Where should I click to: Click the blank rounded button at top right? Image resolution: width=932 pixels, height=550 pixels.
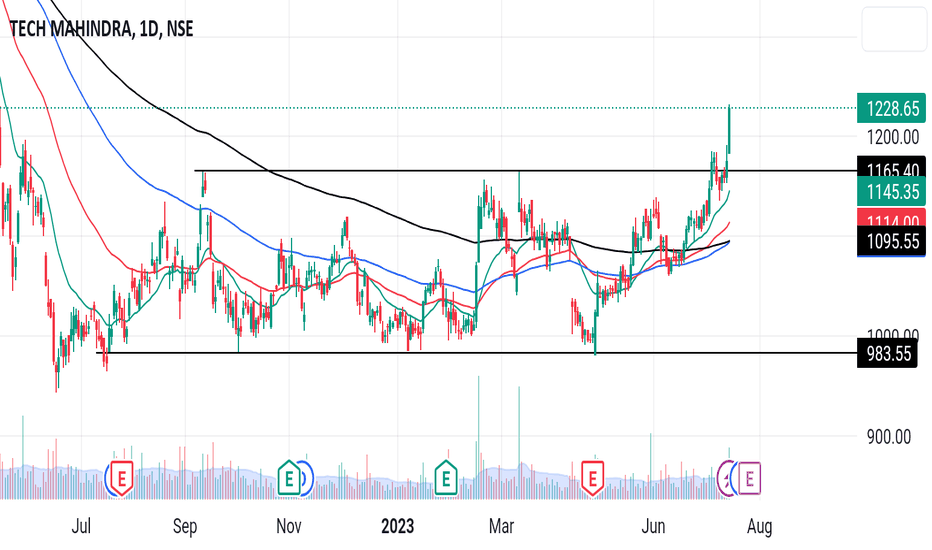tap(894, 29)
